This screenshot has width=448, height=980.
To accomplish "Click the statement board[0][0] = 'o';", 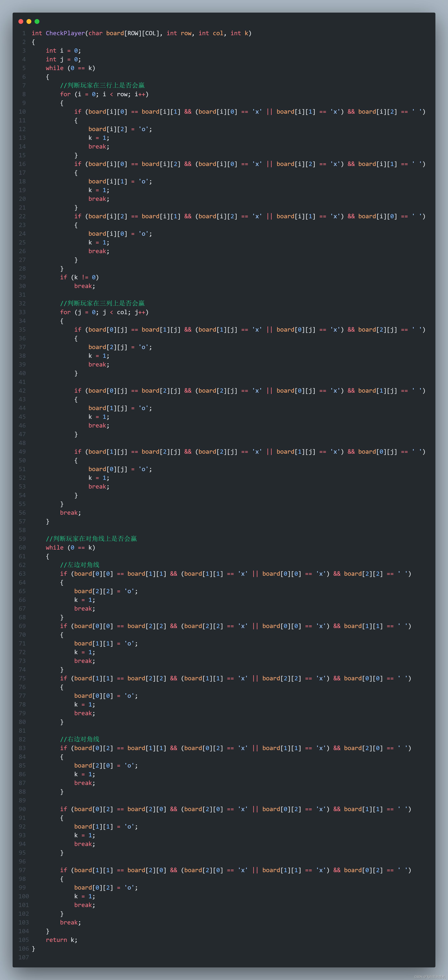I will pyautogui.click(x=106, y=696).
